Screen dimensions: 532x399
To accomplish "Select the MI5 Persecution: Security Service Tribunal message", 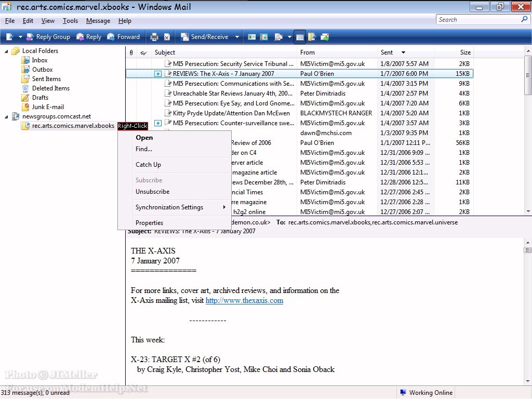I will pyautogui.click(x=299, y=64).
